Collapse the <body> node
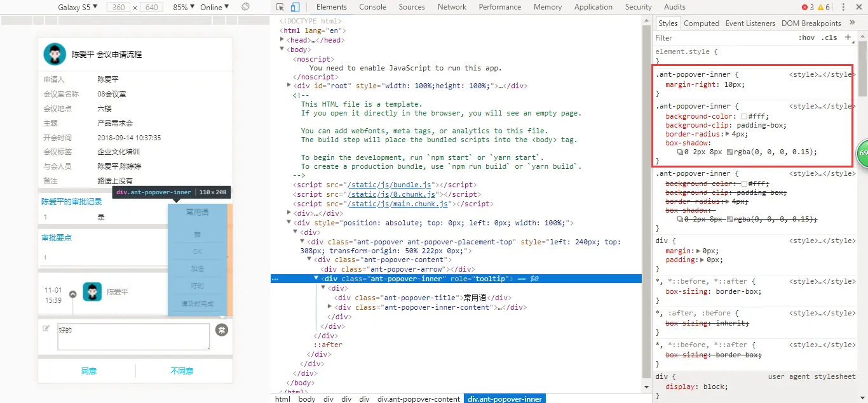868x403 pixels. pos(283,50)
